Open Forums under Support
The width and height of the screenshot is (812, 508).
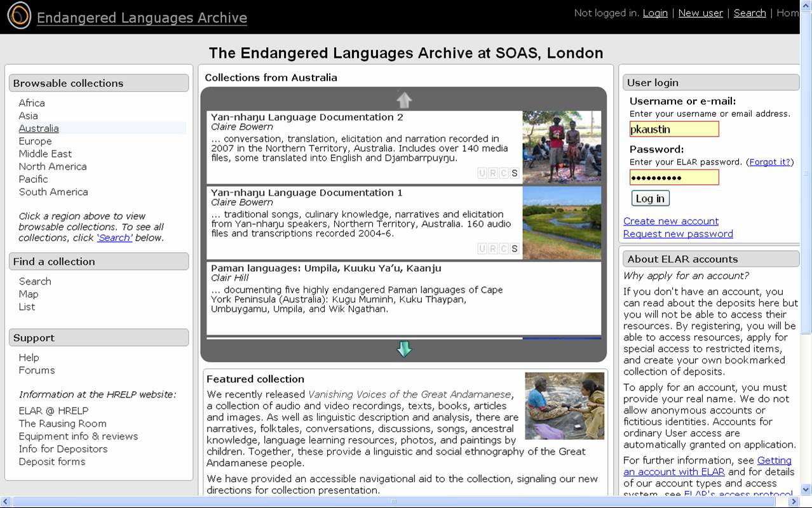pyautogui.click(x=37, y=370)
